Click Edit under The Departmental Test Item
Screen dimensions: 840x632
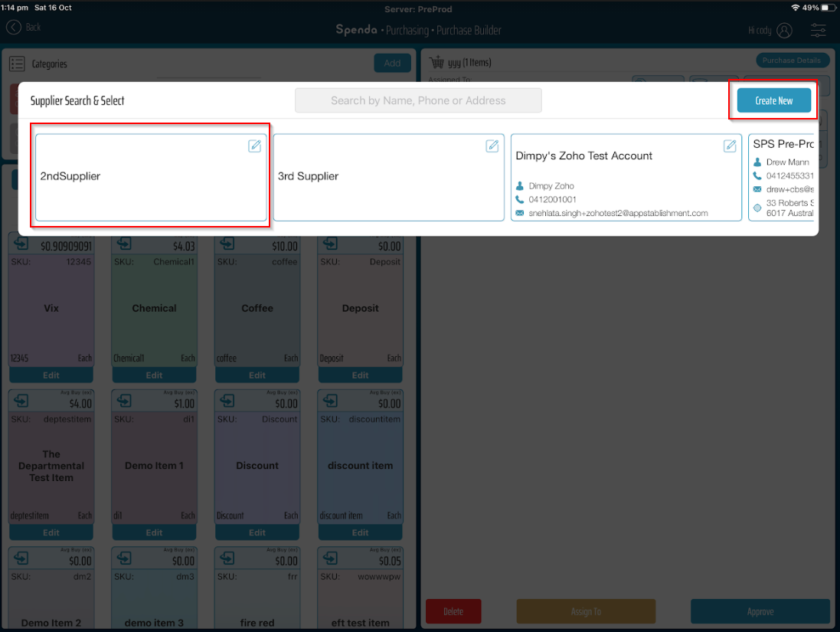click(x=51, y=532)
